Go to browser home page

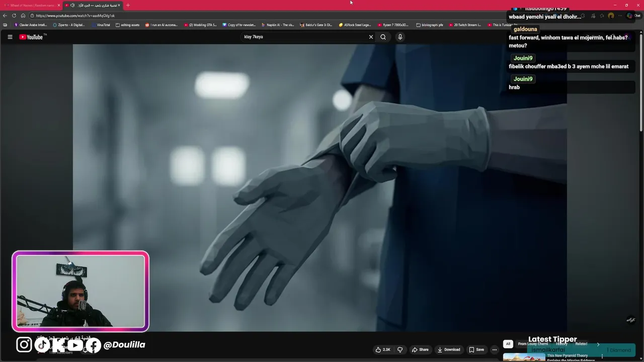click(x=23, y=16)
